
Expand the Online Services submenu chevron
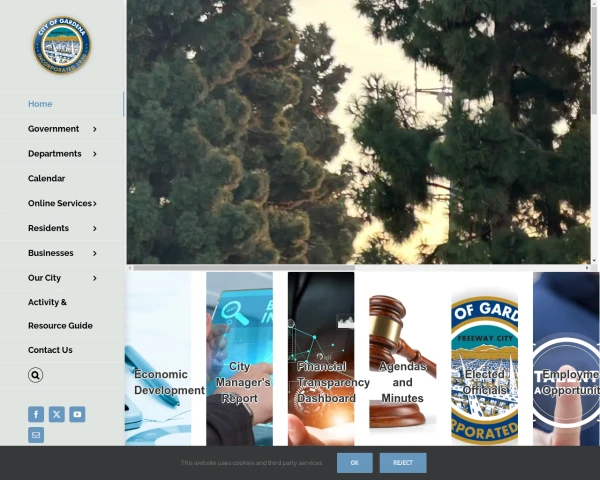pyautogui.click(x=95, y=204)
